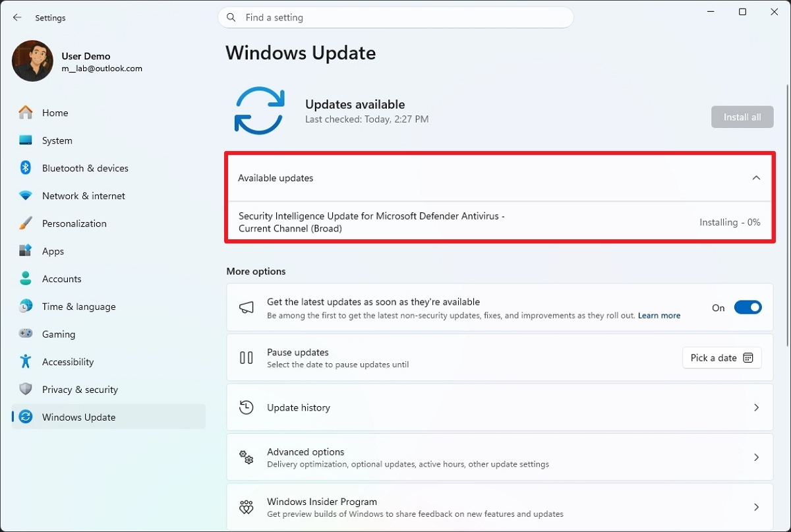Click the m__lab@outlook.com account email
Viewport: 791px width, 532px height.
[102, 69]
